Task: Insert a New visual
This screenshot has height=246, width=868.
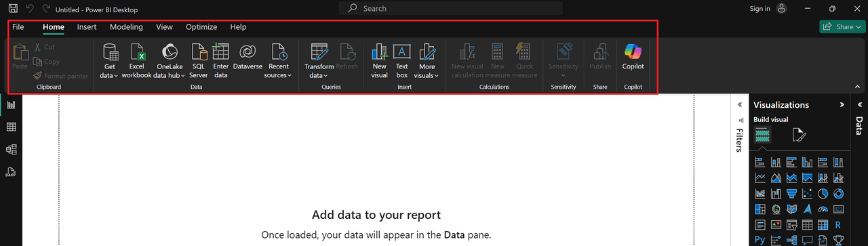Action: click(x=380, y=61)
